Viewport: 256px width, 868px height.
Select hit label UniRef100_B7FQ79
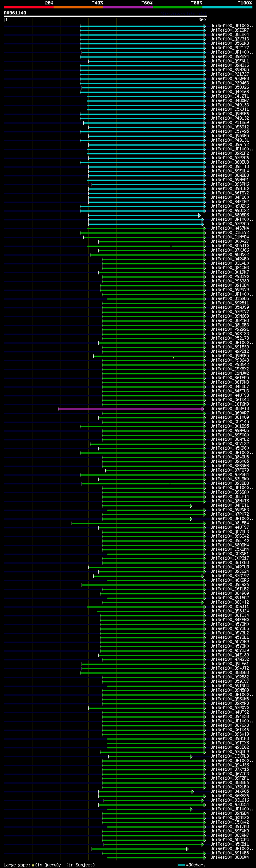[230, 470]
